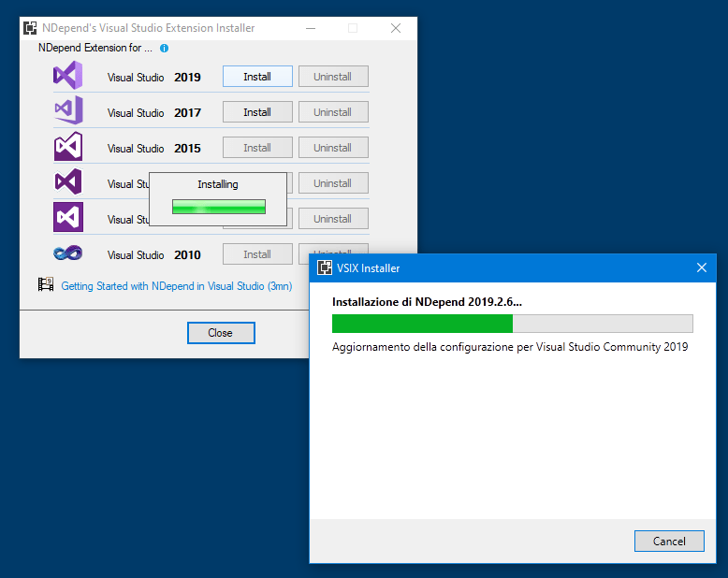
Task: Click the 'Visual Studio 2015' label
Action: [x=154, y=149]
